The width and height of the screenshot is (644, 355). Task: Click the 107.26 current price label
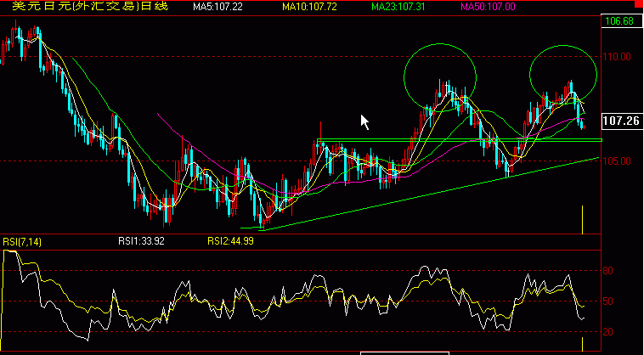point(621,121)
